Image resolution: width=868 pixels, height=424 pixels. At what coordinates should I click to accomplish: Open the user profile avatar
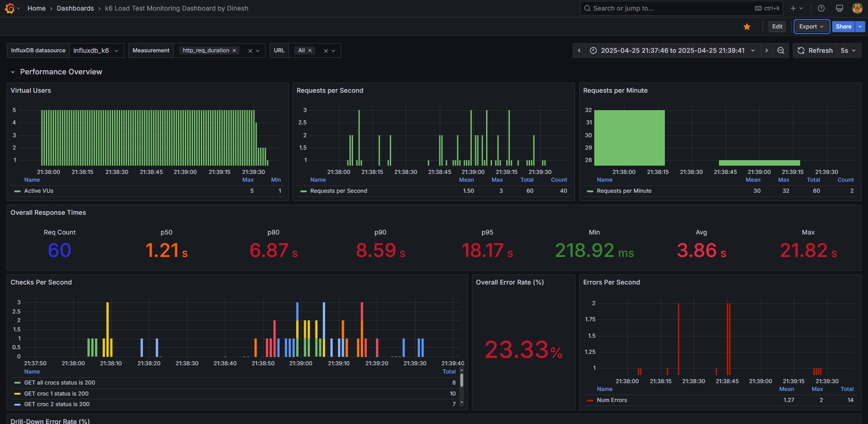(x=857, y=8)
